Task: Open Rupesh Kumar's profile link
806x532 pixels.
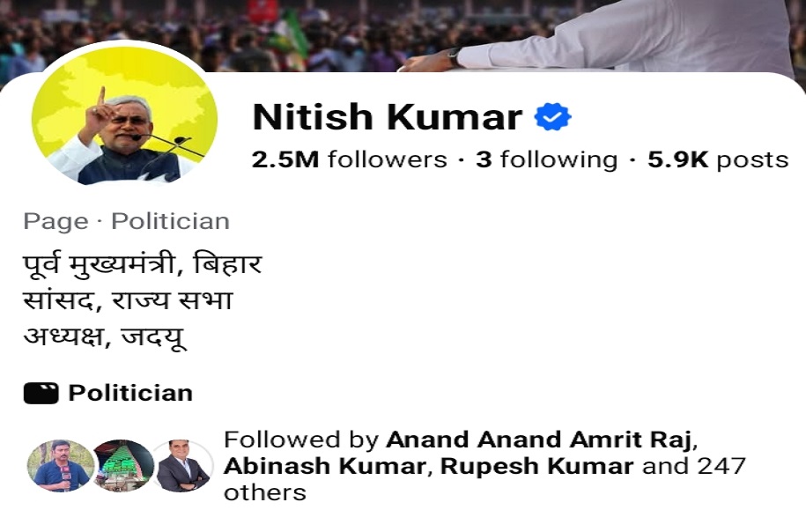Action: (x=536, y=466)
